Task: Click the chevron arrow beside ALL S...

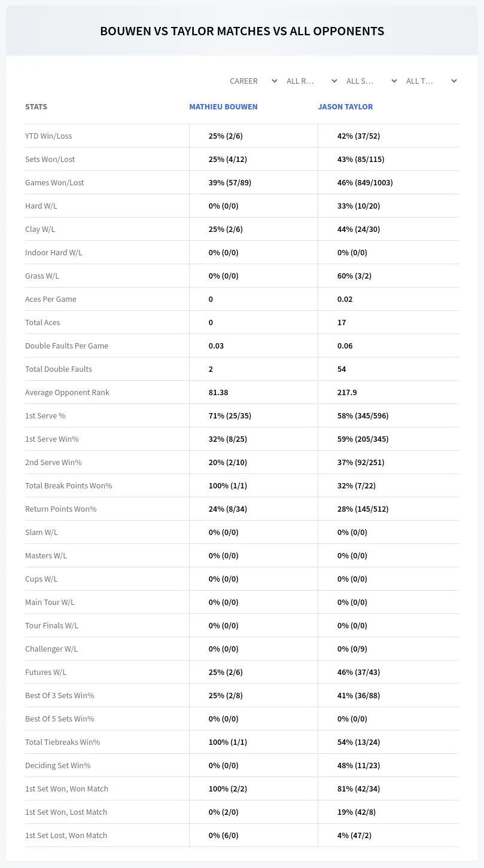Action: (394, 81)
